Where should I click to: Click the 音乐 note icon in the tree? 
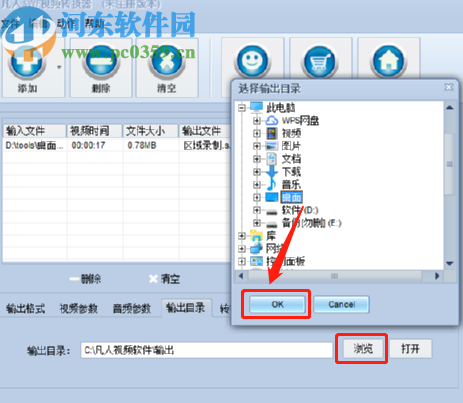pos(272,184)
